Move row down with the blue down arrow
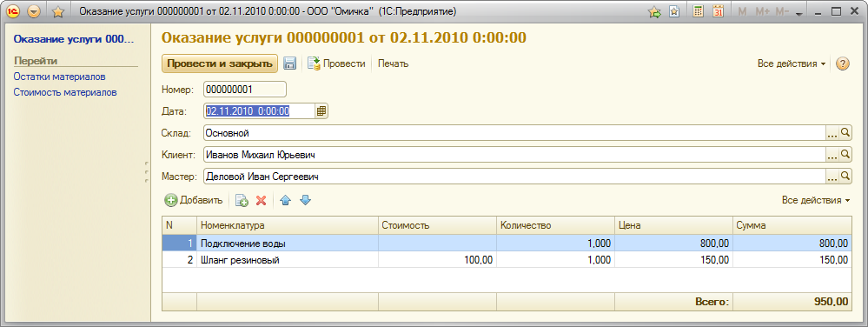868x327 pixels. pyautogui.click(x=306, y=200)
